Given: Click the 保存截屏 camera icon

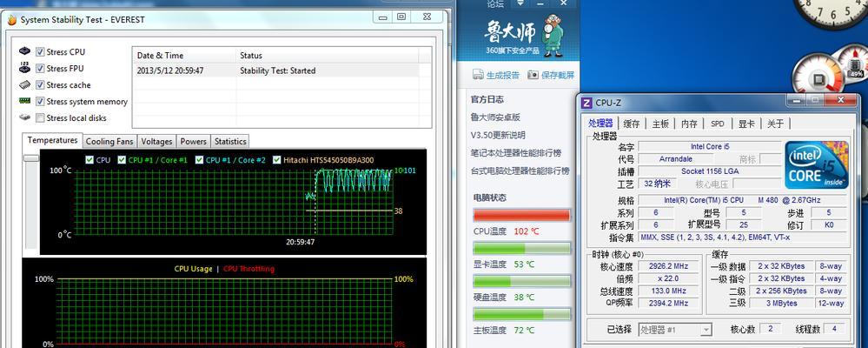Looking at the screenshot, I should click(x=533, y=75).
